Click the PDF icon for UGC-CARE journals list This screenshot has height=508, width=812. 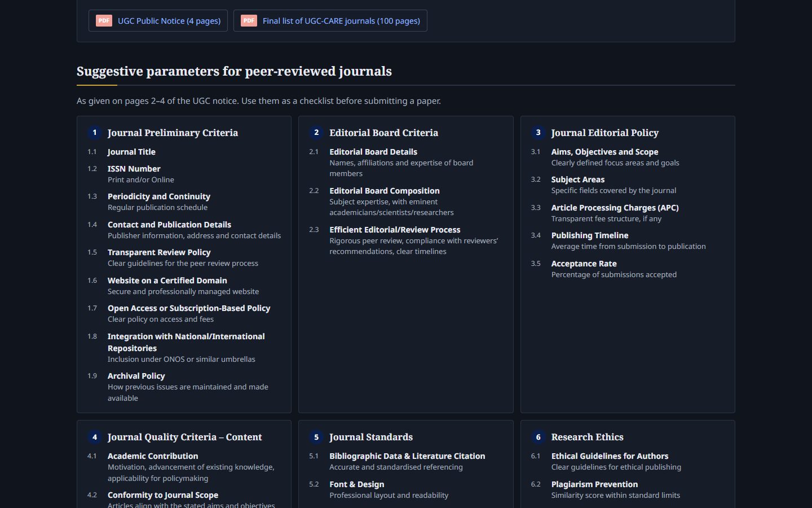click(249, 20)
